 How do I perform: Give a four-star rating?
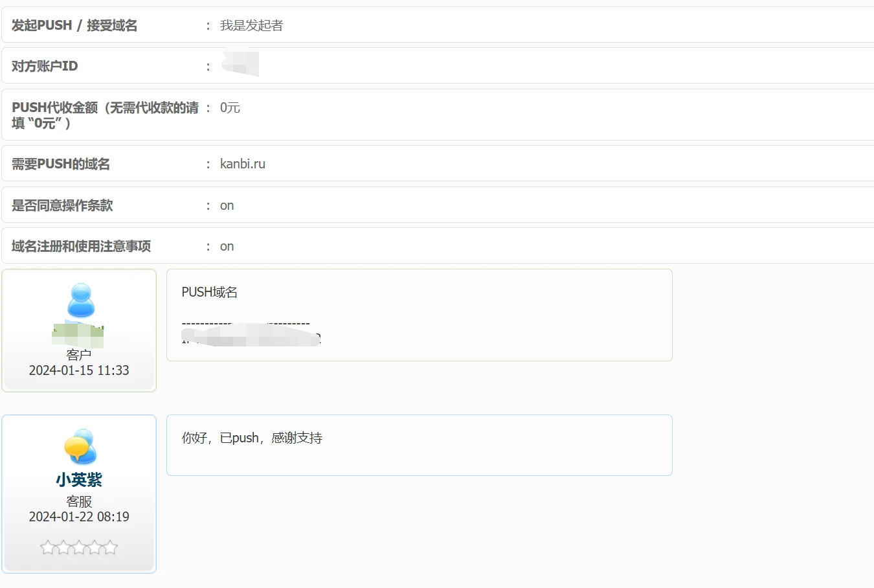coord(95,548)
